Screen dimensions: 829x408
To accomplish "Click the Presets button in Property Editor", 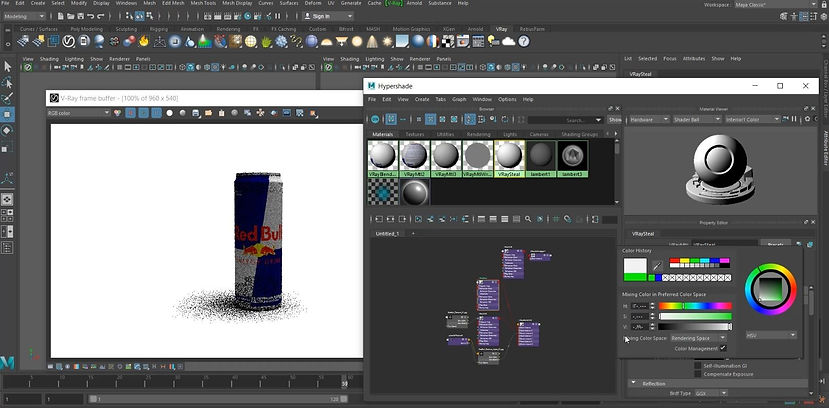I will tap(776, 244).
